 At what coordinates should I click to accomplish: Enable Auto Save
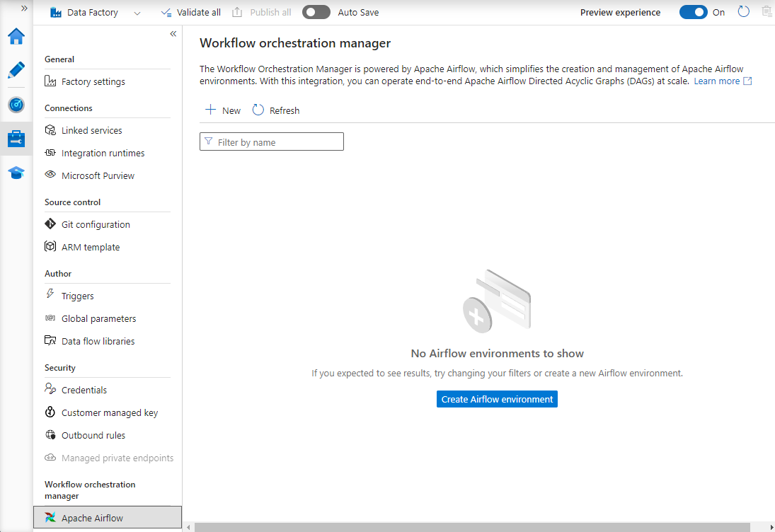[x=316, y=11]
